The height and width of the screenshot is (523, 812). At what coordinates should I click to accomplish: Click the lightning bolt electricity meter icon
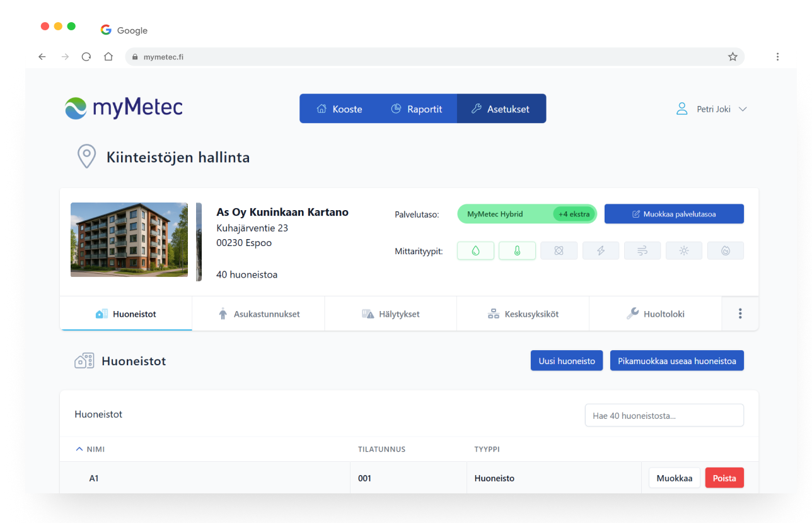click(601, 250)
